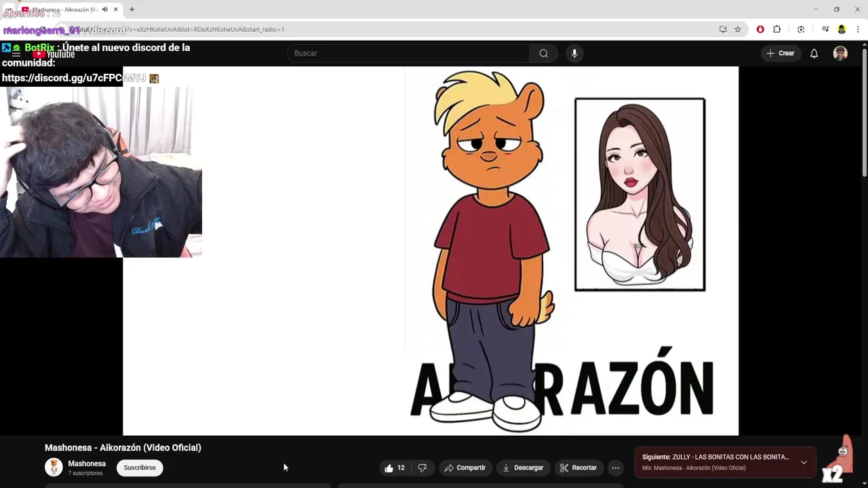Bookmark this page with star icon
This screenshot has width=868, height=488.
click(x=738, y=29)
